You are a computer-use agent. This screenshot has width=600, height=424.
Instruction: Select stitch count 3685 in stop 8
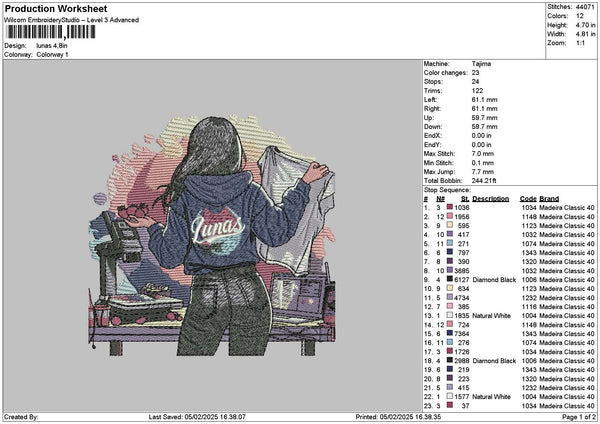[x=462, y=271]
